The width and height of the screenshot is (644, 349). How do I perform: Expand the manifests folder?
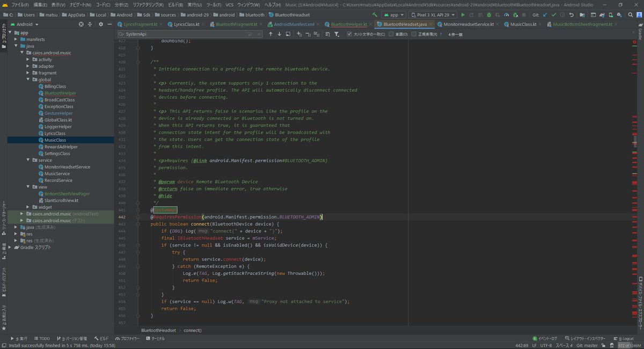tap(15, 40)
